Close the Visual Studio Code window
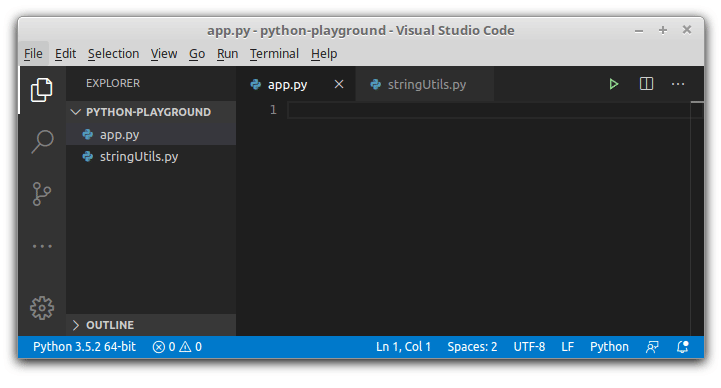The image size is (721, 388). point(687,30)
